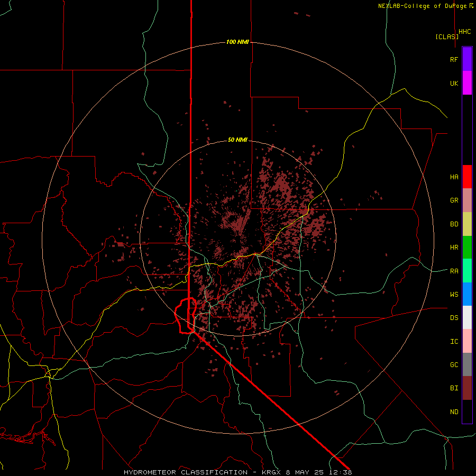
Task: Pick the RA light green swatch
Action: click(467, 271)
